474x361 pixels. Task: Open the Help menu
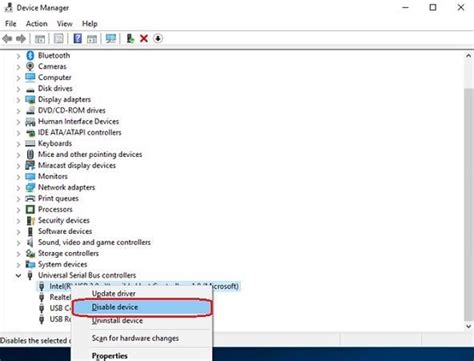(90, 24)
